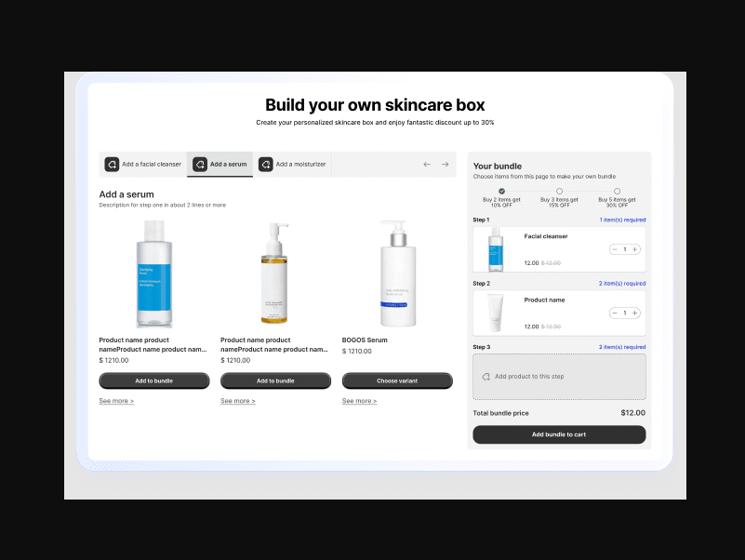
Task: Click the Your bundle heading
Action: 498,166
